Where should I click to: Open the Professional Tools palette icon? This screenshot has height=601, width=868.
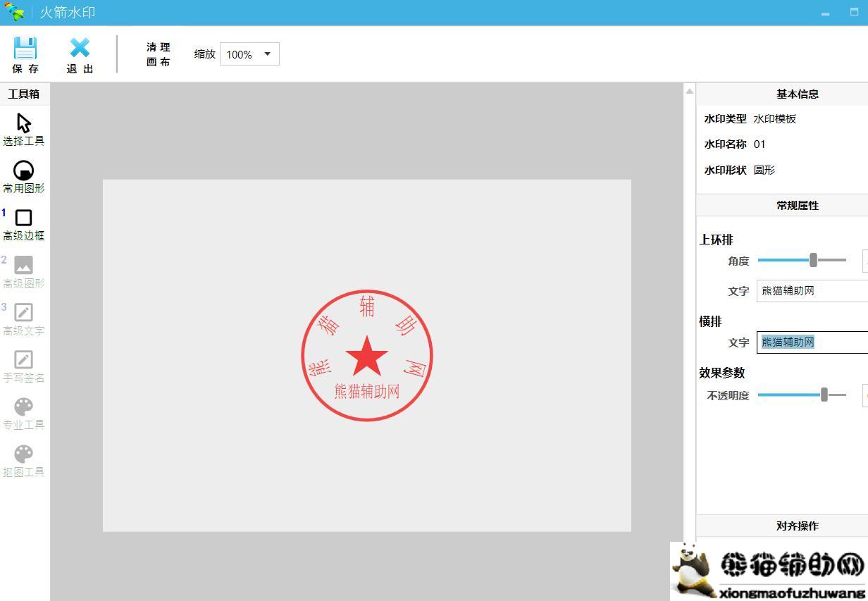click(x=24, y=407)
